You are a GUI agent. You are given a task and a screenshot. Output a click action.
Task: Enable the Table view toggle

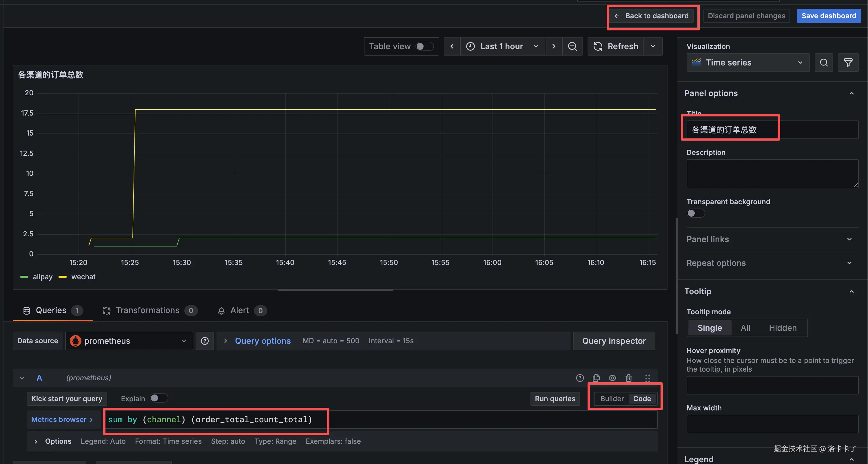pos(424,46)
